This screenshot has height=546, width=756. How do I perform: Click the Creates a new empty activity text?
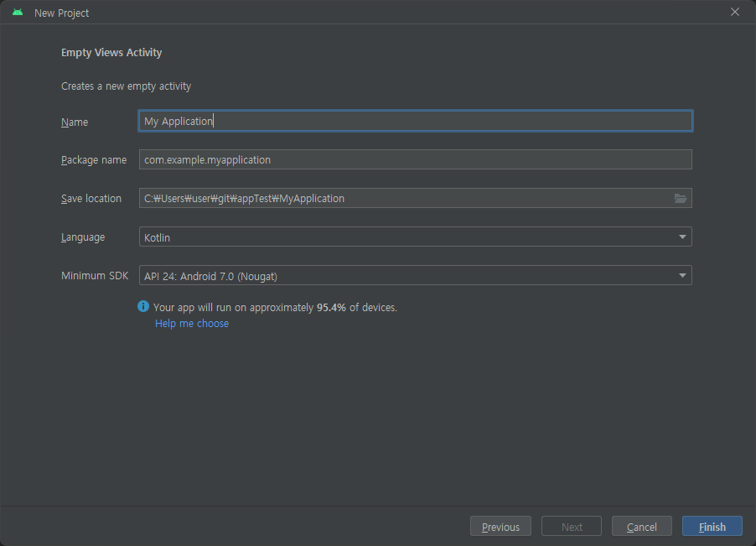(126, 86)
